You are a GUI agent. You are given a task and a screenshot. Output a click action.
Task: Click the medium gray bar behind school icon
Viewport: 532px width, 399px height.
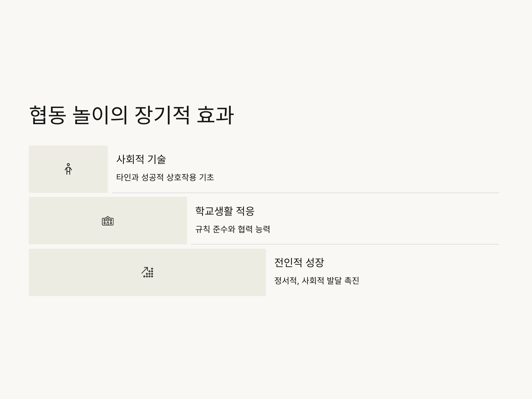[108, 221]
